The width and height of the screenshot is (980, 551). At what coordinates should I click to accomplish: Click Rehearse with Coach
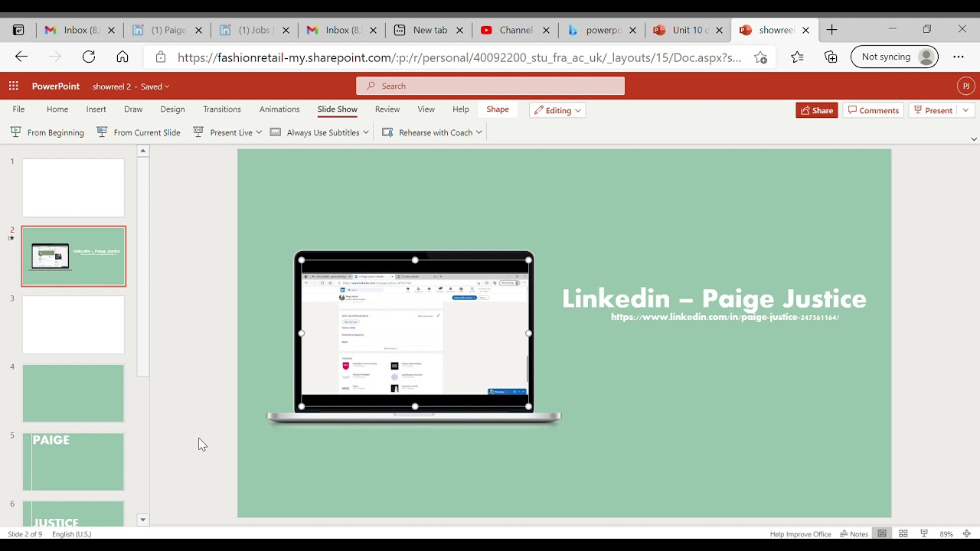tap(427, 132)
